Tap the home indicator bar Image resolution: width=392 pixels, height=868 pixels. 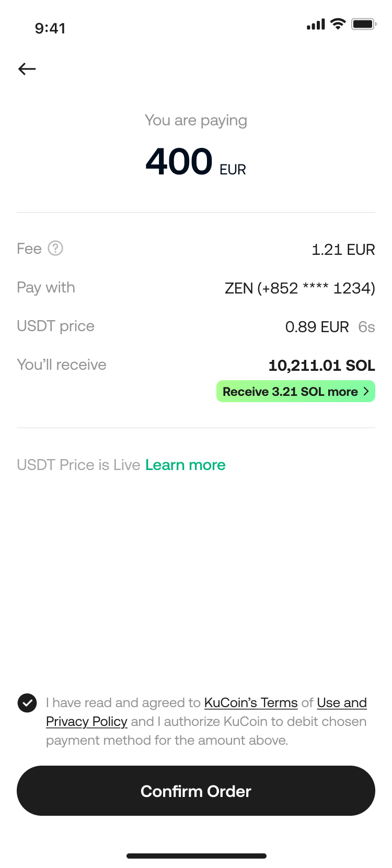pyautogui.click(x=196, y=856)
